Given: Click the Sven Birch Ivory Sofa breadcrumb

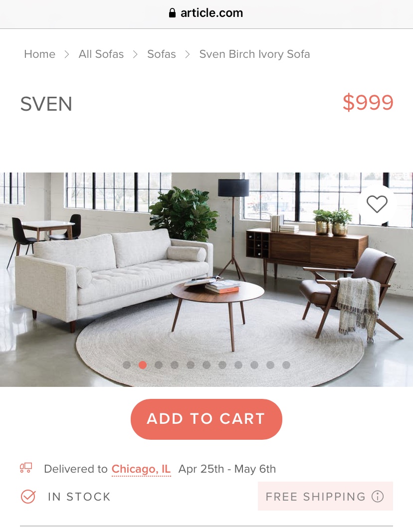Looking at the screenshot, I should [x=254, y=54].
